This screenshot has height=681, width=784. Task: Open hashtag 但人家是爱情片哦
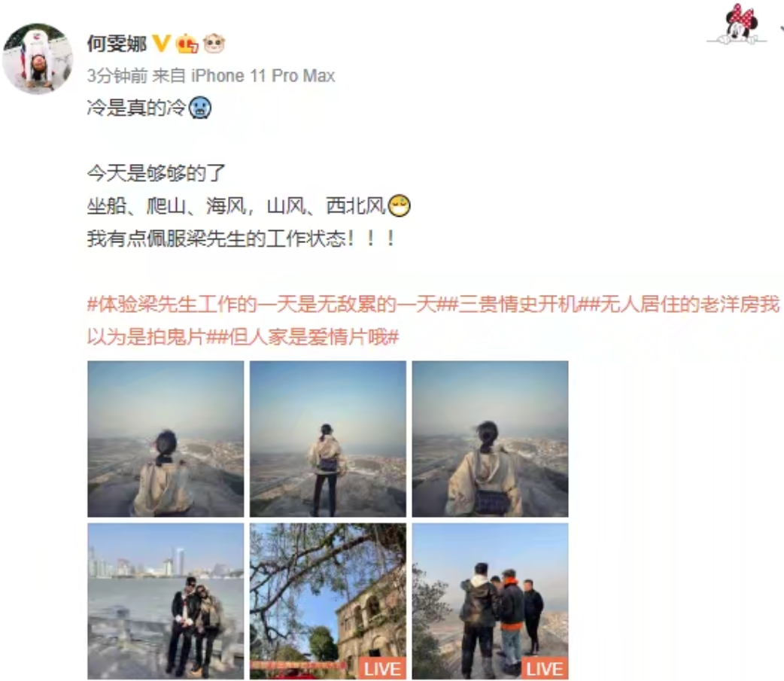(308, 337)
